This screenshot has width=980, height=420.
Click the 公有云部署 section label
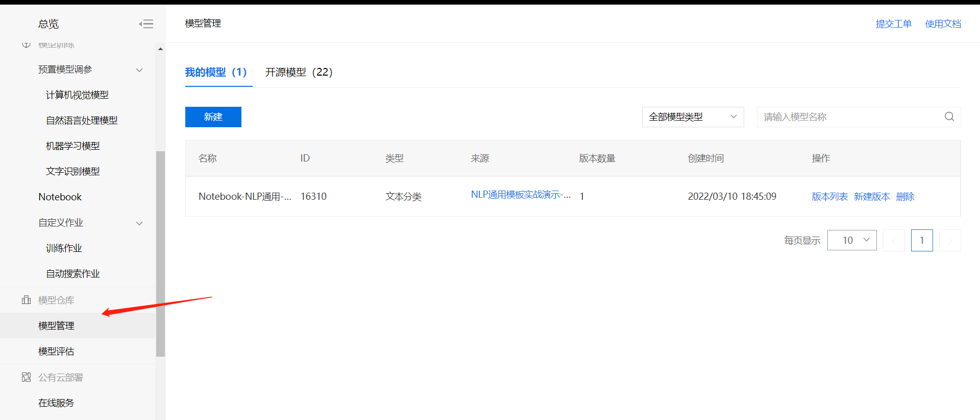(61, 378)
